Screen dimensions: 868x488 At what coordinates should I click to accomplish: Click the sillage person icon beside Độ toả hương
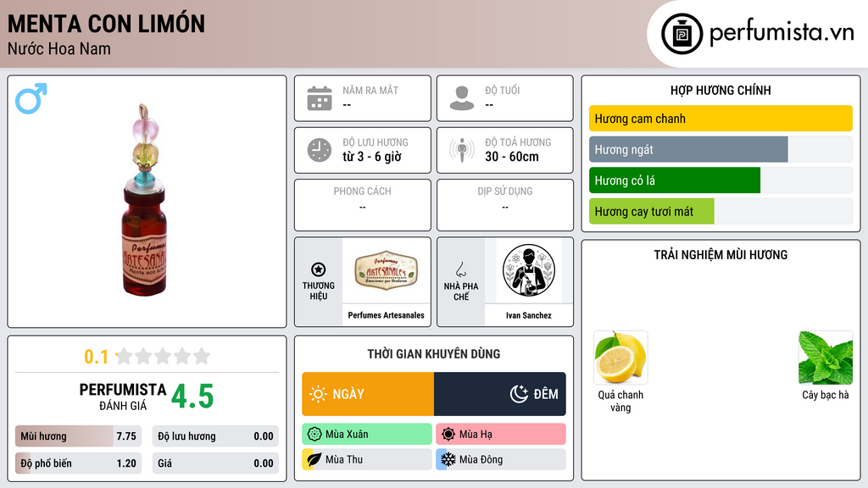(x=462, y=150)
